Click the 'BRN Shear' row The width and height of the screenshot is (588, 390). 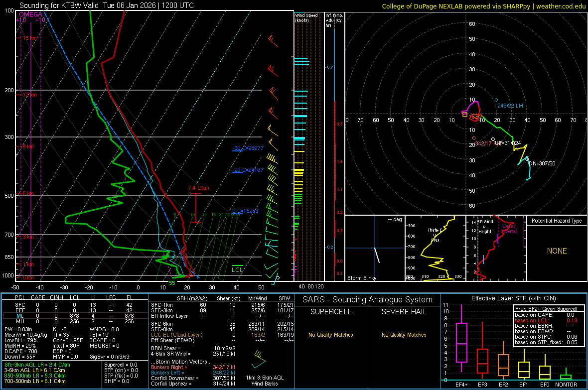[x=193, y=348]
